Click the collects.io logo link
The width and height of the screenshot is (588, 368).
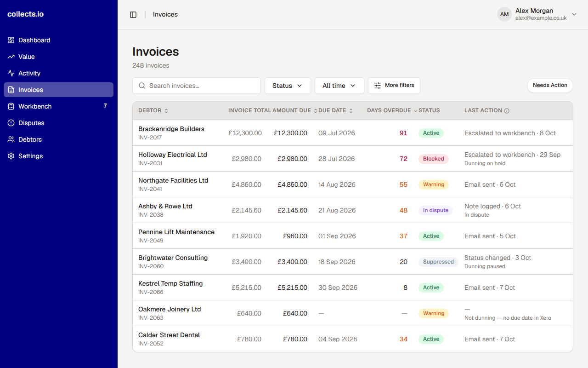tap(26, 14)
